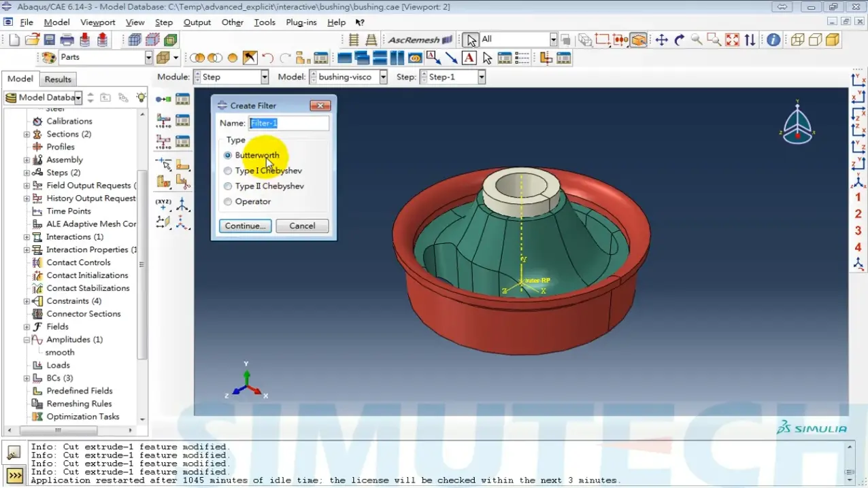Click the Create Field Output icon
The width and height of the screenshot is (868, 488).
tap(163, 121)
